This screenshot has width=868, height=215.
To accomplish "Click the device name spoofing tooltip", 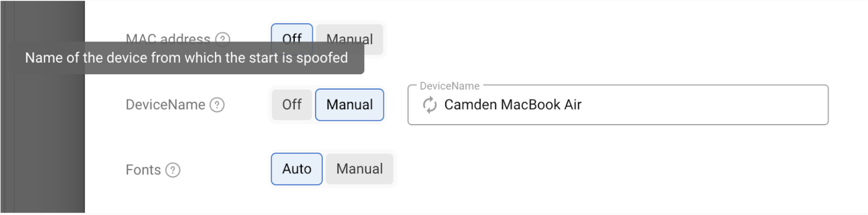I will [186, 58].
